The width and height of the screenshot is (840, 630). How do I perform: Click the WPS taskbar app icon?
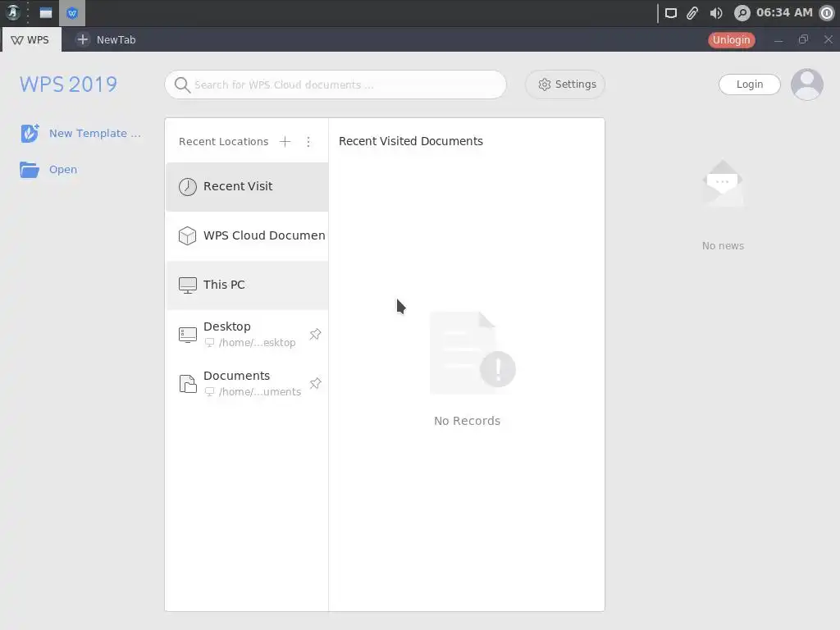pyautogui.click(x=72, y=13)
